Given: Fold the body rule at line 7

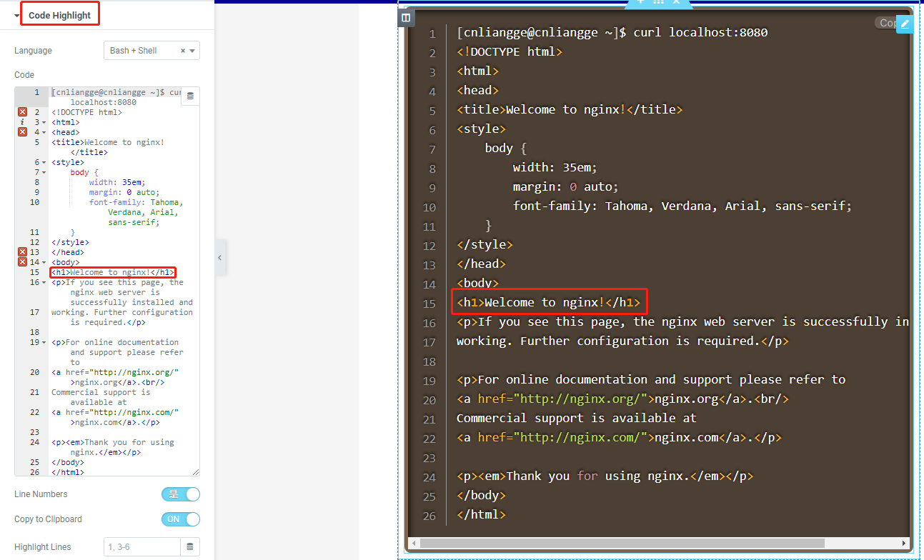Looking at the screenshot, I should pyautogui.click(x=44, y=172).
